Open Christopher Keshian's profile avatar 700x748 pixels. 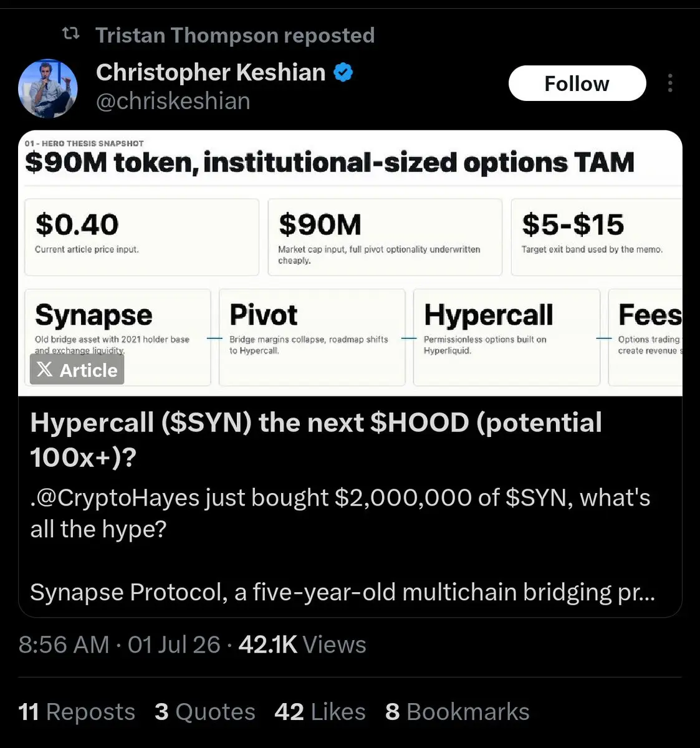click(48, 89)
